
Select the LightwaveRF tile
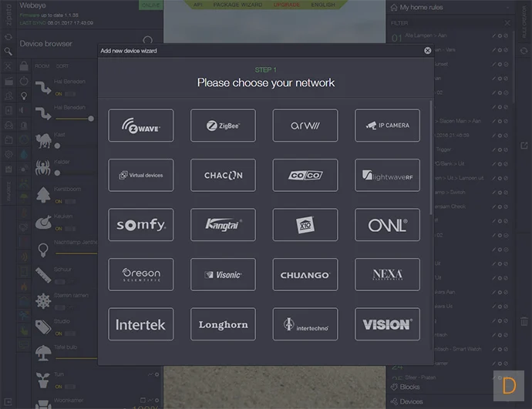pyautogui.click(x=387, y=175)
